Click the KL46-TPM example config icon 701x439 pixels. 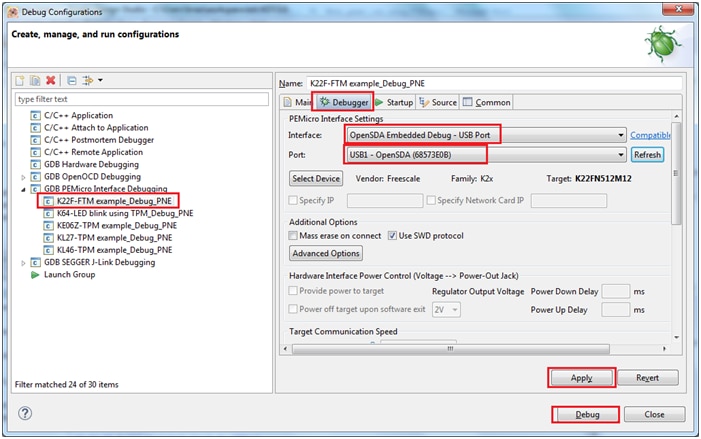[48, 250]
